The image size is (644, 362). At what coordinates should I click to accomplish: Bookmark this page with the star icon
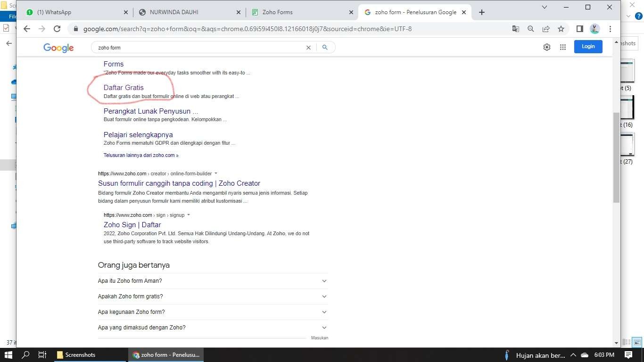pos(561,29)
